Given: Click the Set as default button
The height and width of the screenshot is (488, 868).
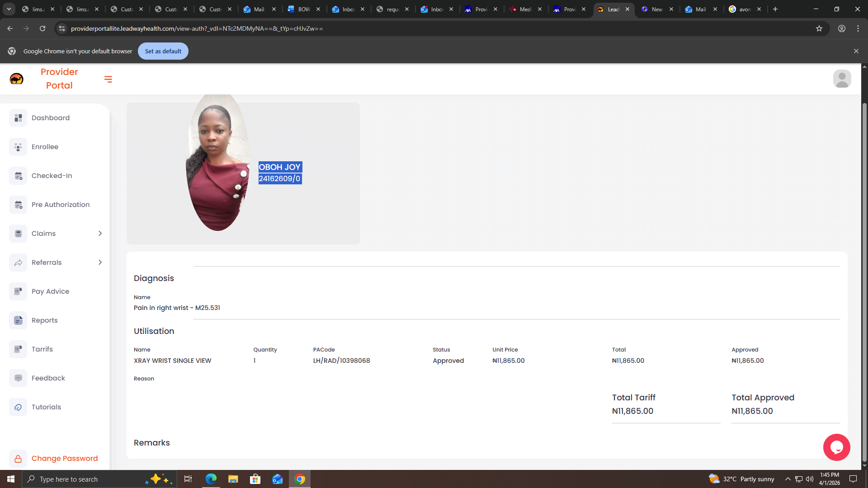Looking at the screenshot, I should pos(163,51).
